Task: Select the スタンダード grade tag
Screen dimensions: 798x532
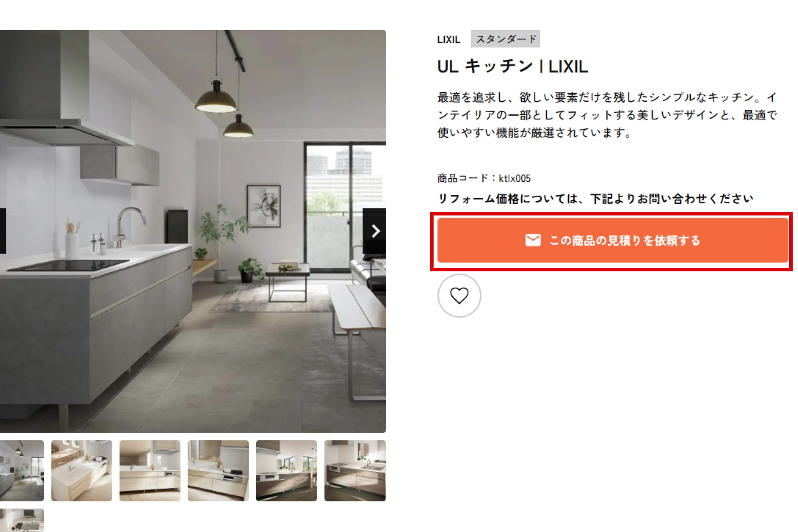Action: coord(506,39)
